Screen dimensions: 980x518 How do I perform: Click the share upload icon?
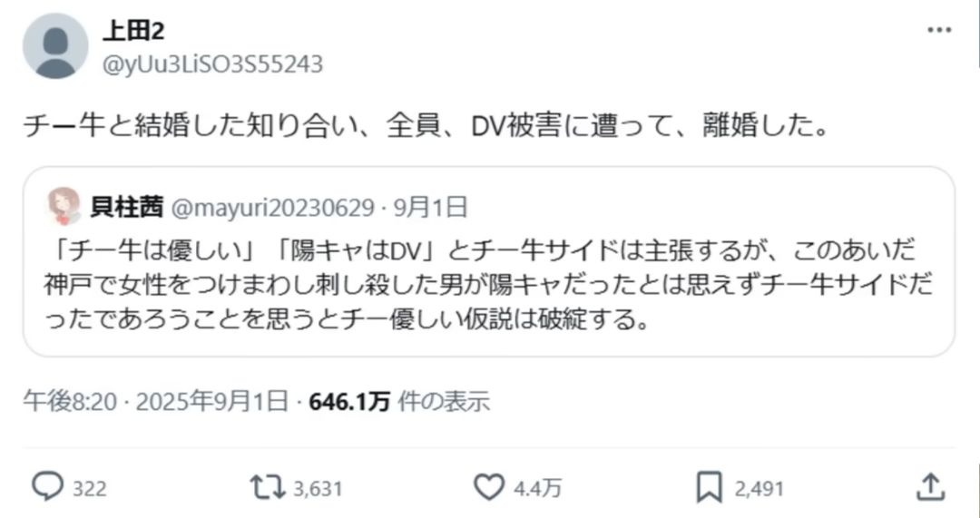[930, 487]
